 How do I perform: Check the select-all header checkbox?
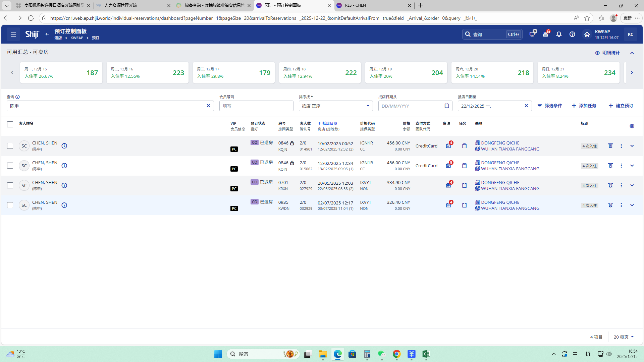click(10, 124)
